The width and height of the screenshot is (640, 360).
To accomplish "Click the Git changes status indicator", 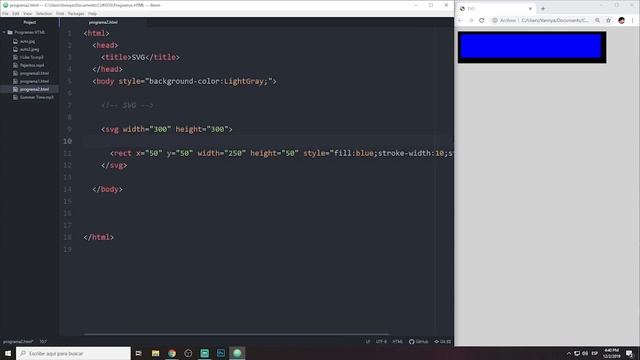I will pyautogui.click(x=442, y=342).
